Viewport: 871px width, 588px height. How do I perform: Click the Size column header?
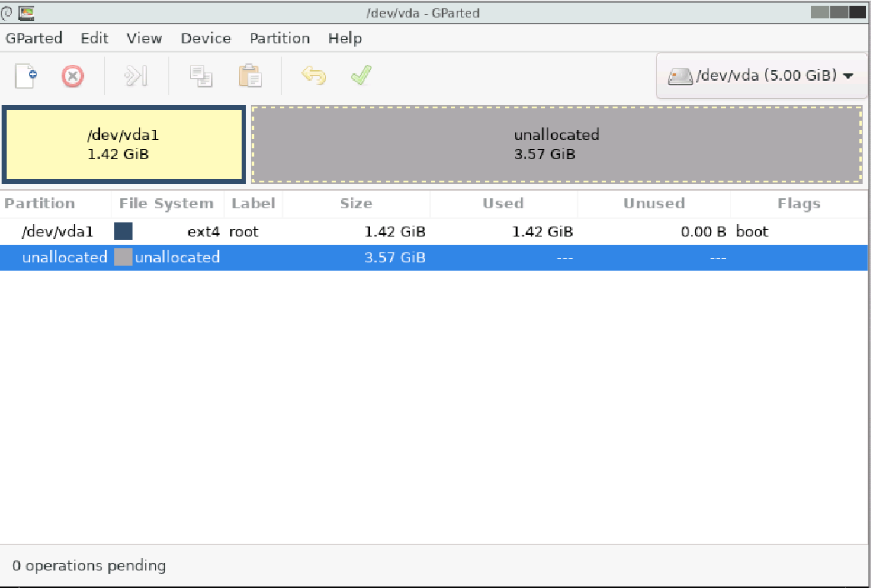pos(356,203)
